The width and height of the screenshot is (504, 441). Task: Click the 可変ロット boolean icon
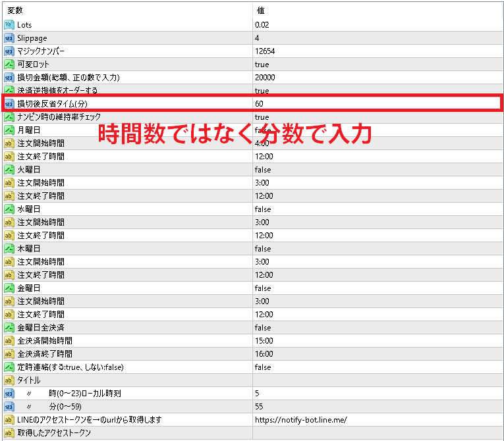[9, 65]
